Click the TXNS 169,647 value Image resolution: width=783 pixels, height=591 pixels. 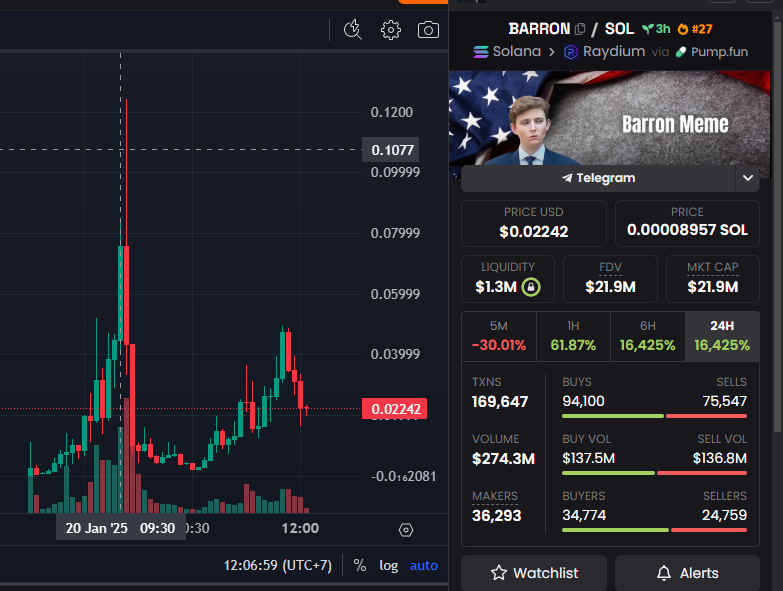pos(500,402)
